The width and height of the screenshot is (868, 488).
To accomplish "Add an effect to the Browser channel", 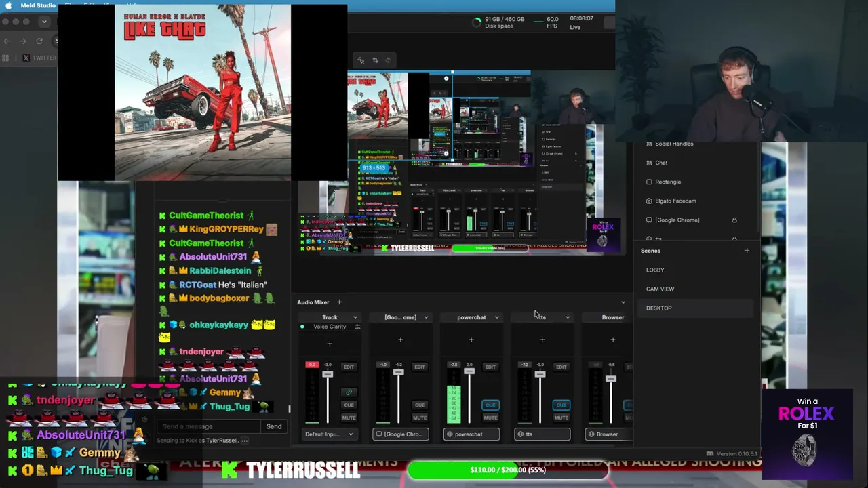I will 613,340.
